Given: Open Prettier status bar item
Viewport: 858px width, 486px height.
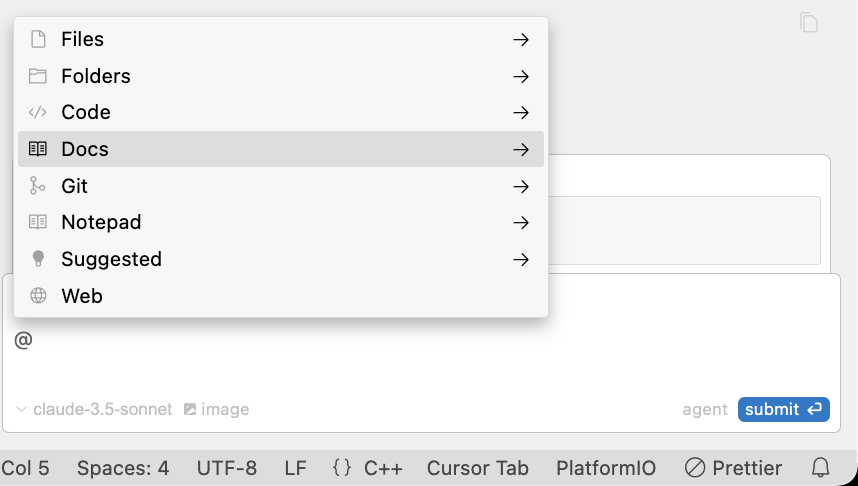Looking at the screenshot, I should tap(733, 468).
